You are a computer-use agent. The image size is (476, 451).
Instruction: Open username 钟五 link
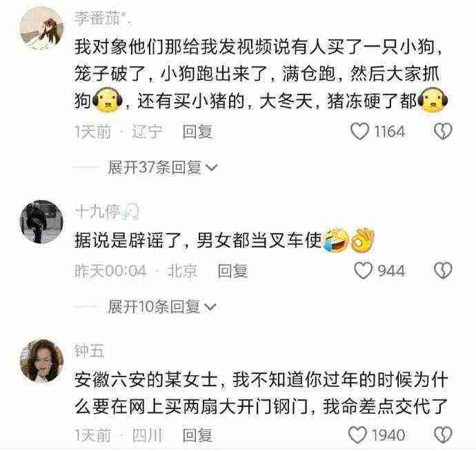[89, 350]
